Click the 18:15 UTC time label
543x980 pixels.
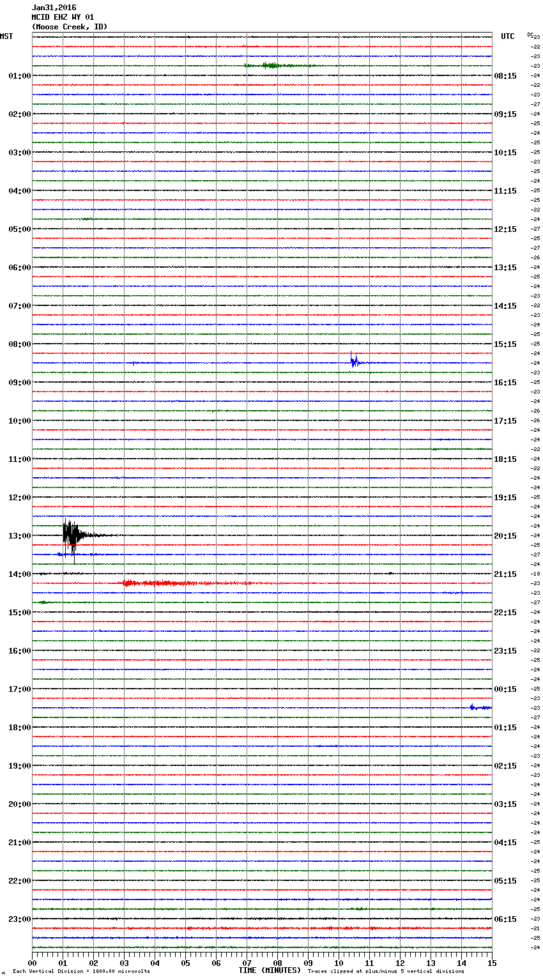[505, 459]
